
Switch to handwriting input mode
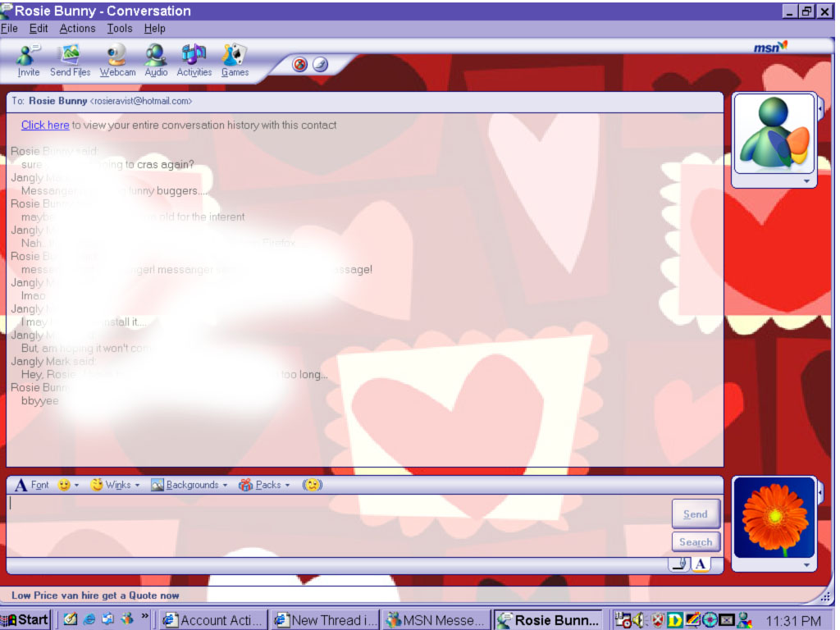click(x=679, y=564)
